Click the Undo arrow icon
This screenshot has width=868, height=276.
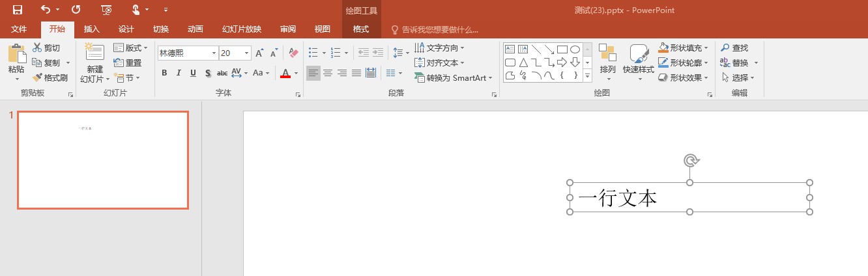[x=45, y=10]
